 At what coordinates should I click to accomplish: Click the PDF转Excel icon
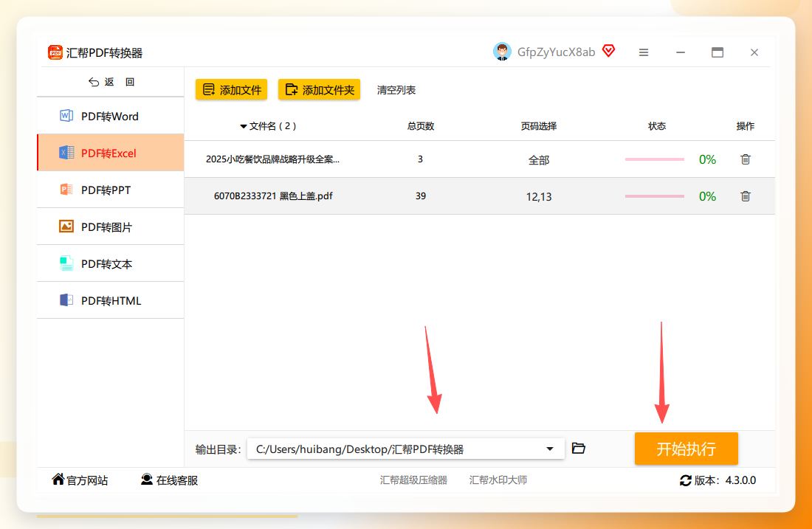[x=66, y=153]
